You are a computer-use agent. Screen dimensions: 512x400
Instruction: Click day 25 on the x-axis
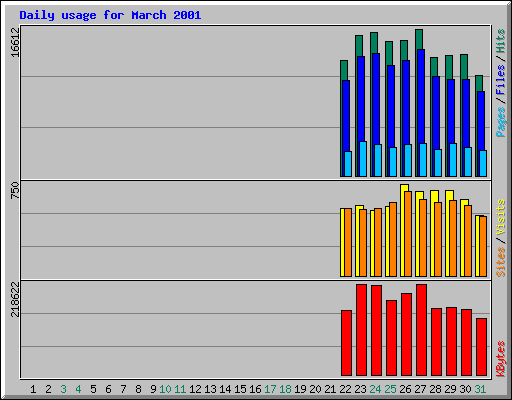point(391,389)
